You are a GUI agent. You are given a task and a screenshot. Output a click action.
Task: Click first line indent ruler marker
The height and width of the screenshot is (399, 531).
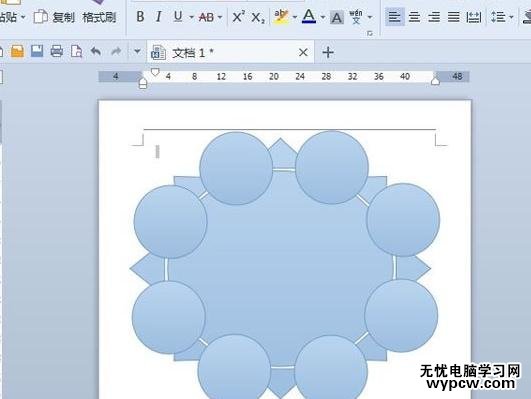click(x=155, y=72)
